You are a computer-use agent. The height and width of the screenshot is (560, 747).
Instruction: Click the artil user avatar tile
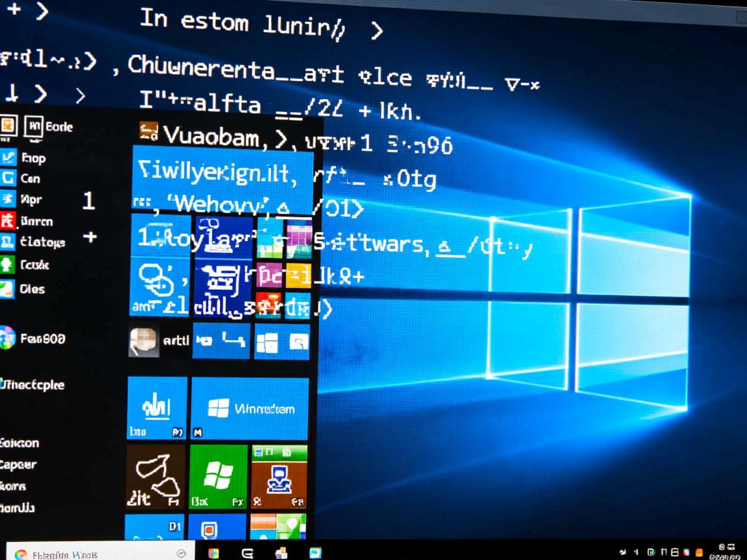[x=156, y=340]
